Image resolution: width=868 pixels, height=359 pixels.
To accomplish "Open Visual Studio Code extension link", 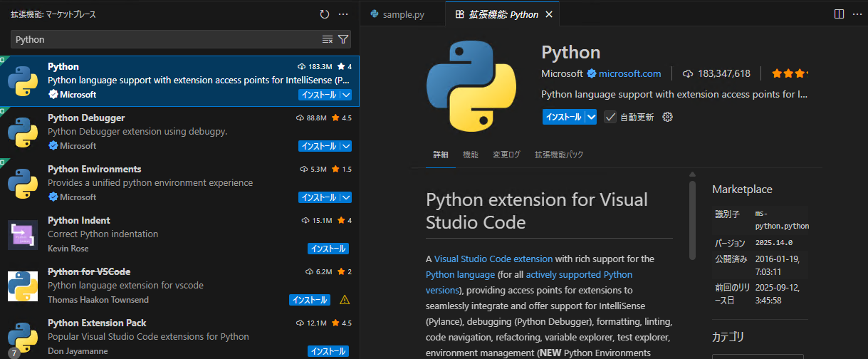I will pos(493,259).
